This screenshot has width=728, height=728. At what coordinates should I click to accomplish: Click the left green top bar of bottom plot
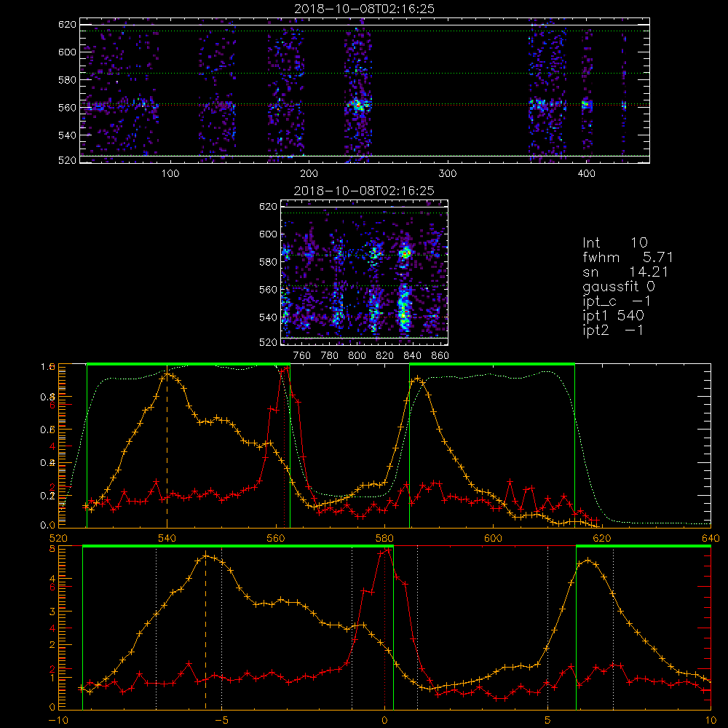pyautogui.click(x=238, y=547)
